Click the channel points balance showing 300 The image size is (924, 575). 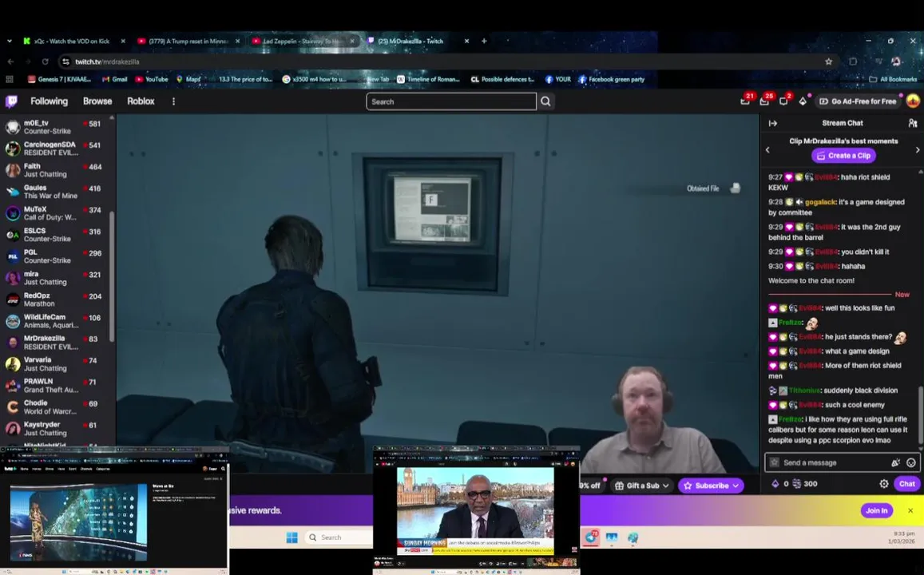805,484
